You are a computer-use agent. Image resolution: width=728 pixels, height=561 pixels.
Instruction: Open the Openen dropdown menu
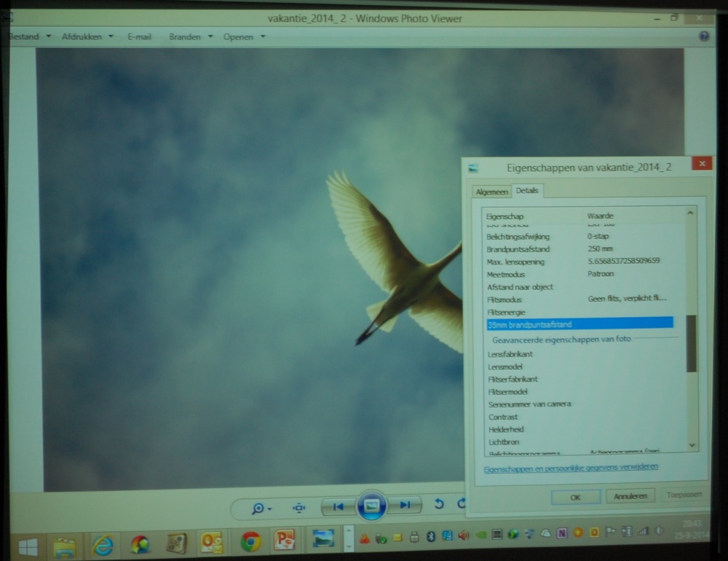point(244,37)
